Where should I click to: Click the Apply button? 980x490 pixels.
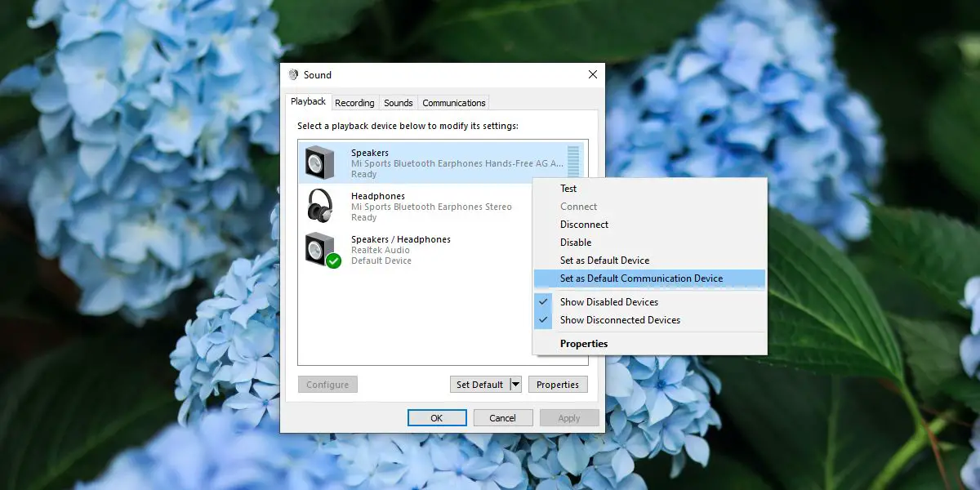[x=569, y=418]
